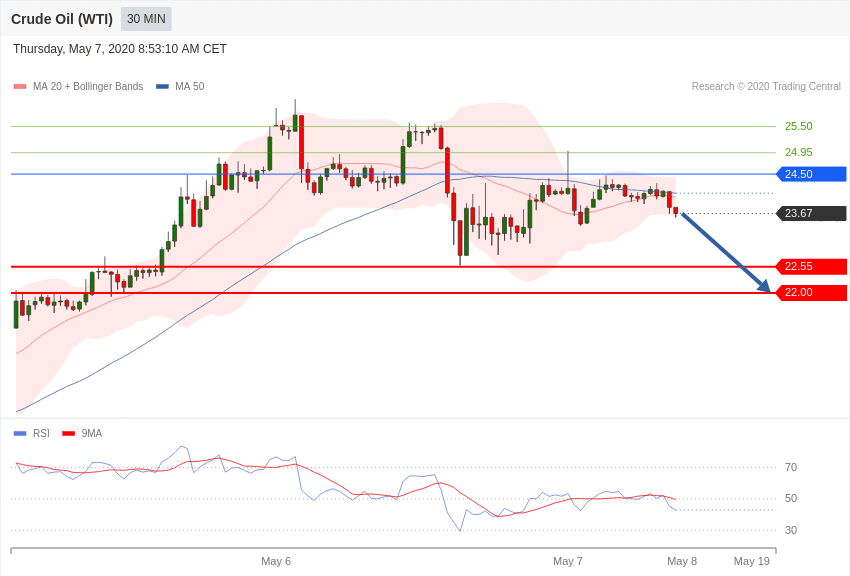Click the date line 'Thursday, May 7, 2020 8:53:10 AM CET'

tap(120, 49)
